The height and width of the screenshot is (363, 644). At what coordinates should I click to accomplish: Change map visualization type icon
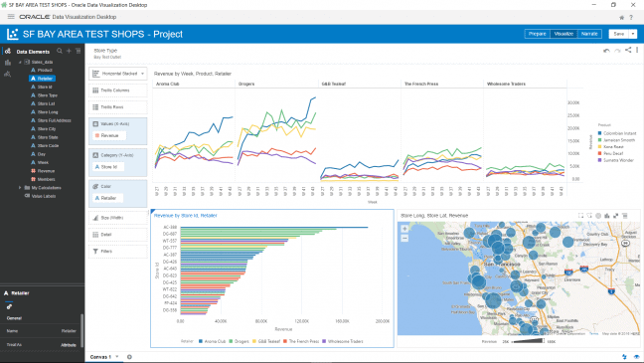coord(607,216)
